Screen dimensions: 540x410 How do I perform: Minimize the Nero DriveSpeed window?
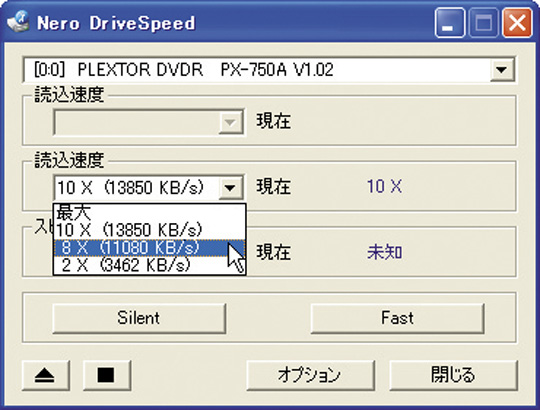(449, 23)
